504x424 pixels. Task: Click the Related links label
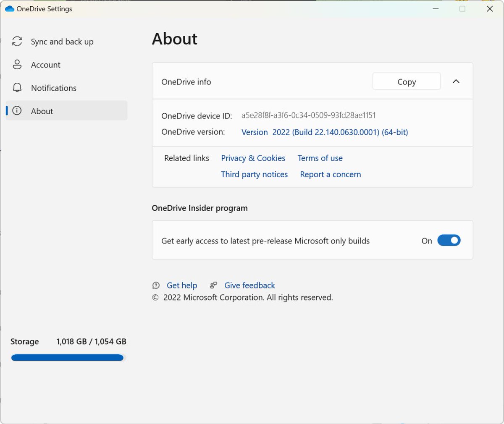(x=186, y=158)
